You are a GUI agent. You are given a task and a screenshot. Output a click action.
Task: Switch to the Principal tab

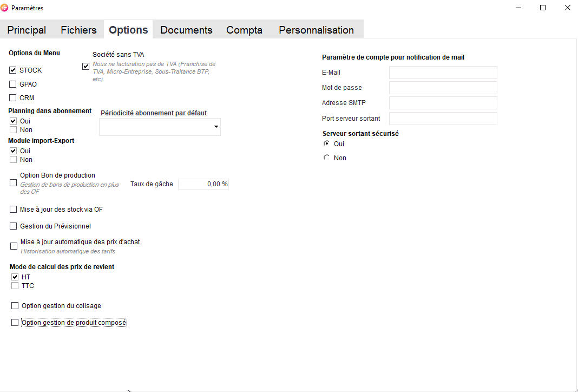coord(27,30)
